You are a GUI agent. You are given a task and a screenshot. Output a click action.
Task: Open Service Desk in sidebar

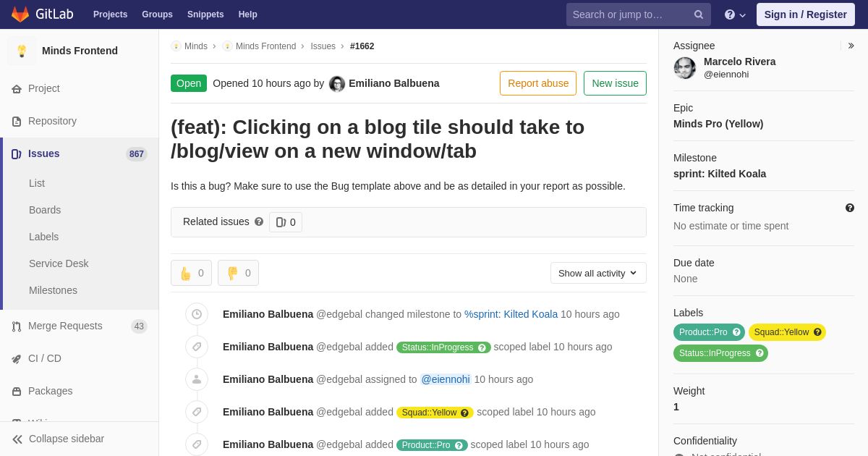point(59,263)
